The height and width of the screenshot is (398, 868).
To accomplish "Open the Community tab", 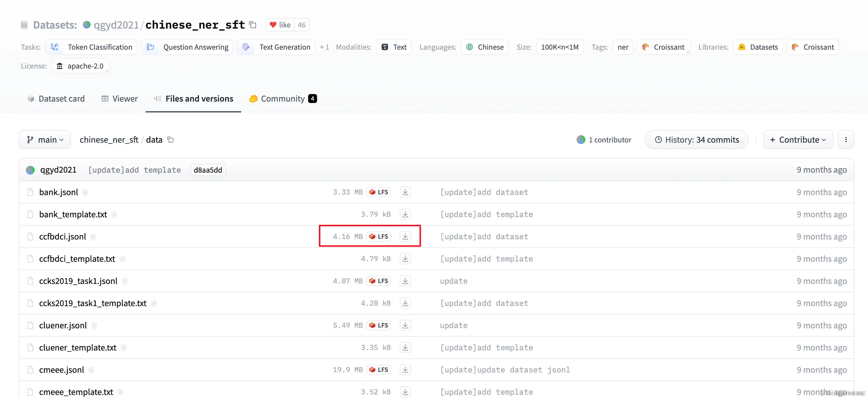I will click(x=283, y=99).
